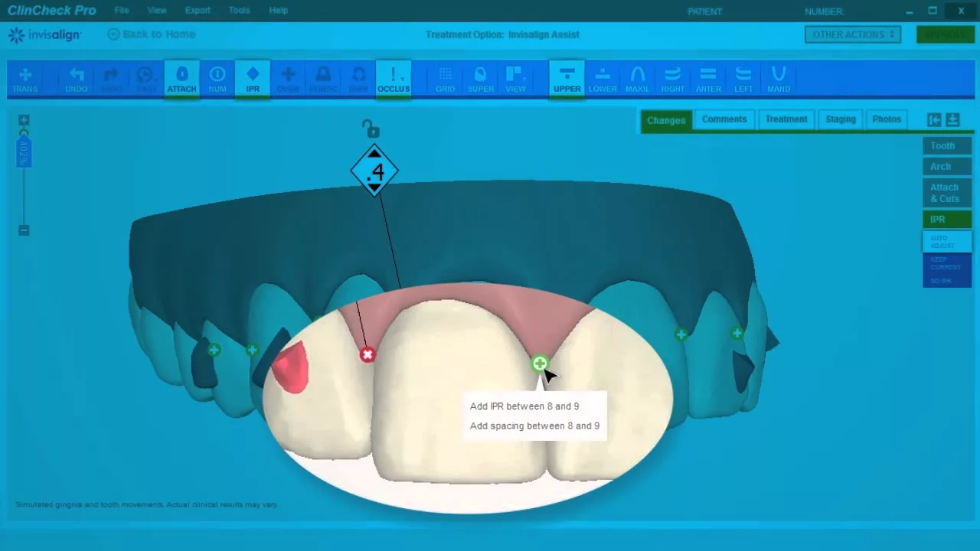980x551 pixels.
Task: Click the UNDO toolbar icon
Action: (77, 79)
